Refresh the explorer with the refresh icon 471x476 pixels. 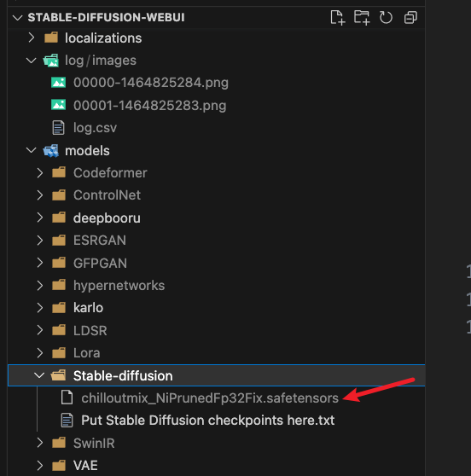(386, 17)
